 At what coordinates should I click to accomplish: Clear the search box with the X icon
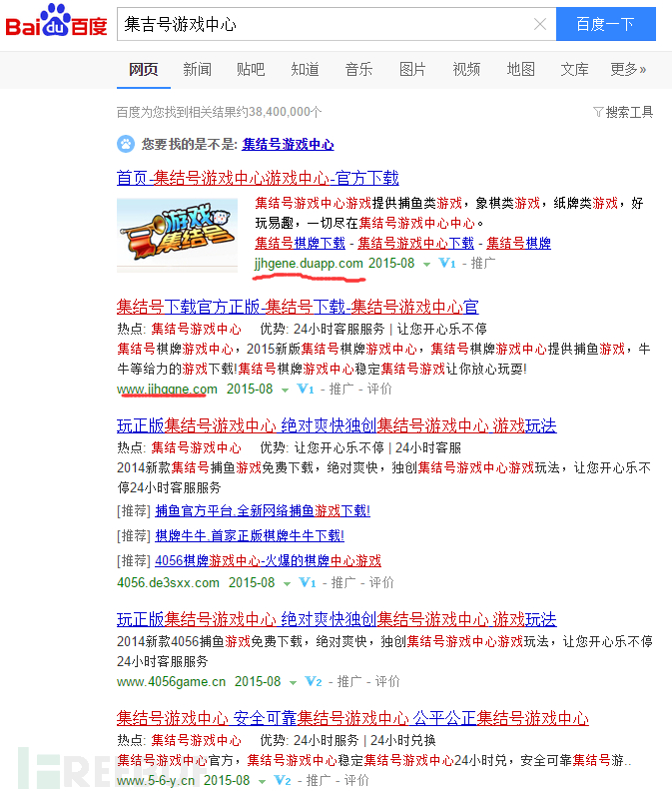(x=540, y=24)
